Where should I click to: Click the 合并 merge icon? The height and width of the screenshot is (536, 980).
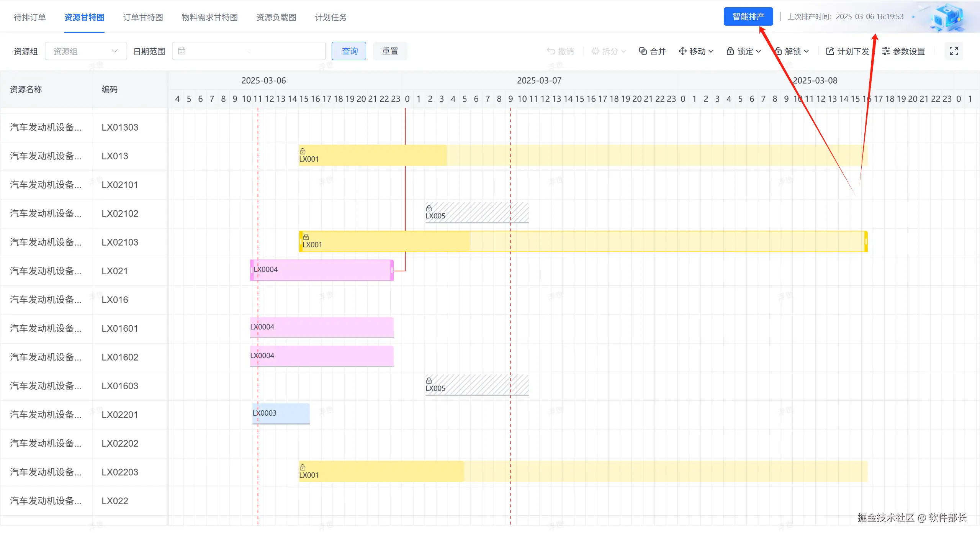point(643,51)
